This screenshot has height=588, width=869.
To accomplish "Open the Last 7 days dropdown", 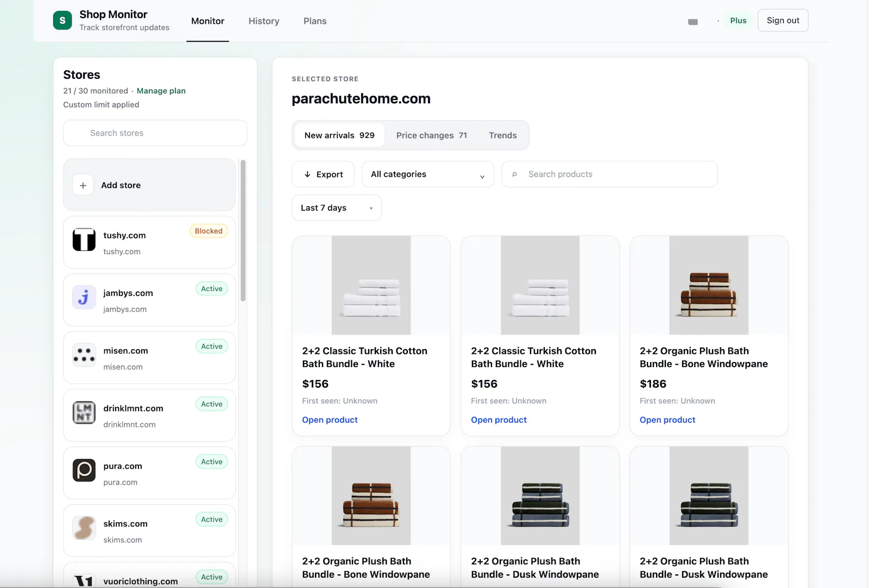I will (x=337, y=208).
